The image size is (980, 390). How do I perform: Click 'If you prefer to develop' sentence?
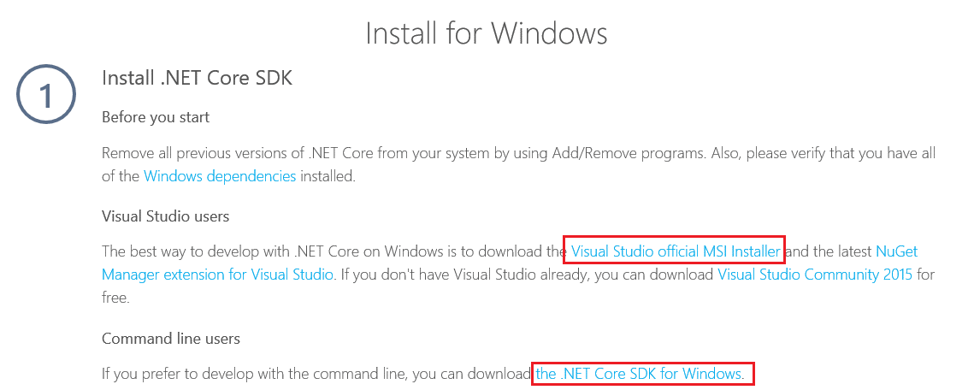[316, 374]
